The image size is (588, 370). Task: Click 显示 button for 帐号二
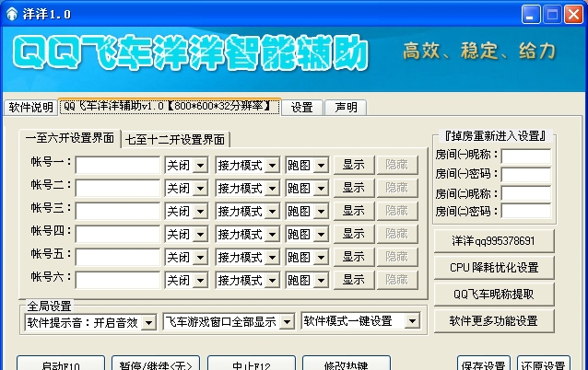click(354, 188)
